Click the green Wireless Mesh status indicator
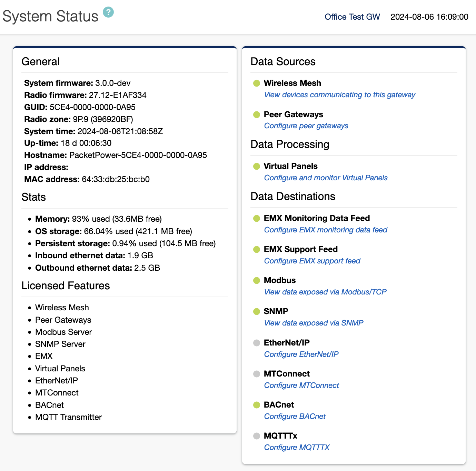This screenshot has width=476, height=471. coord(257,83)
